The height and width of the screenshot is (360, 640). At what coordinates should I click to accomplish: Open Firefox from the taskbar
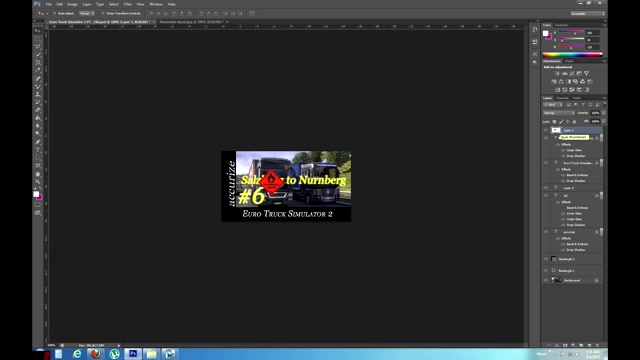pos(96,354)
